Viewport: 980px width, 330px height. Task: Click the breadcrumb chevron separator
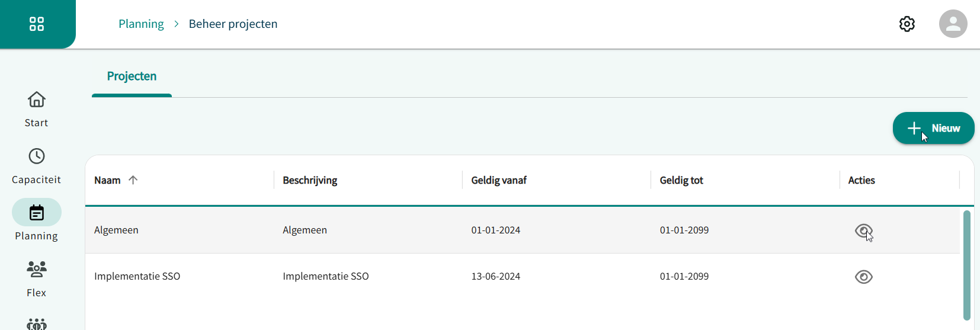pyautogui.click(x=177, y=24)
